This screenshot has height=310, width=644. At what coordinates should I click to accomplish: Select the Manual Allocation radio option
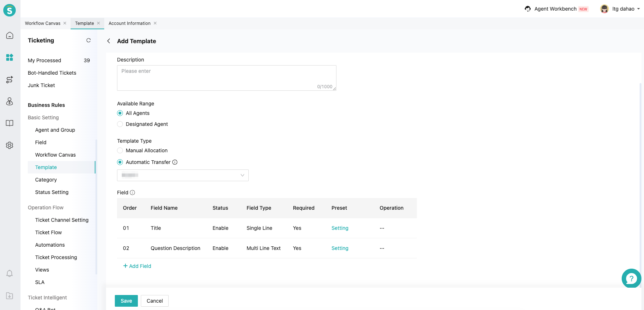pyautogui.click(x=120, y=150)
